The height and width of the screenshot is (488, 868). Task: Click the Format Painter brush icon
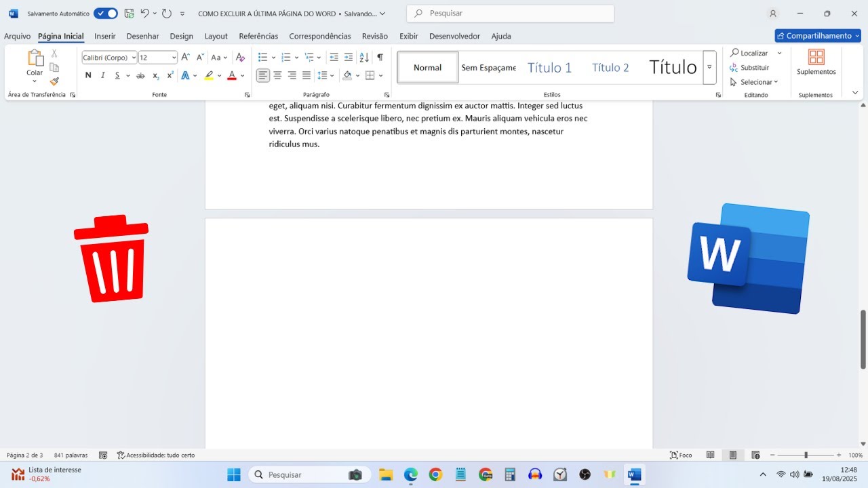pos(54,81)
